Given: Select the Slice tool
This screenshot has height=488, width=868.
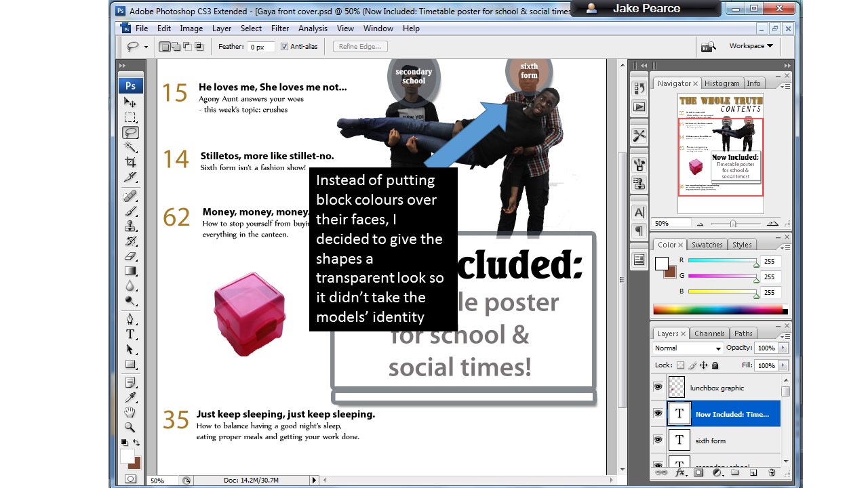Looking at the screenshot, I should click(x=130, y=177).
